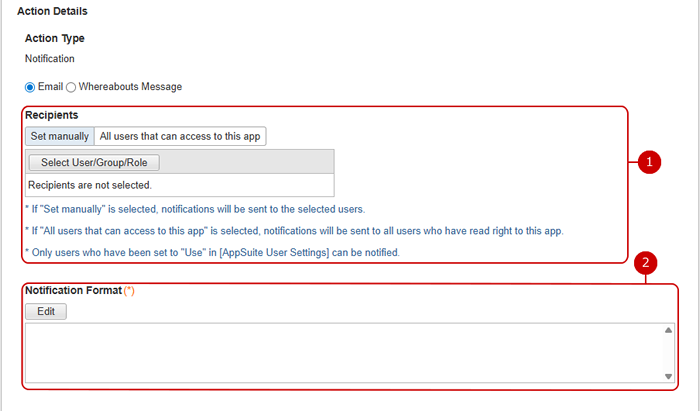Click the Action Details heading
This screenshot has width=700, height=411.
point(52,12)
